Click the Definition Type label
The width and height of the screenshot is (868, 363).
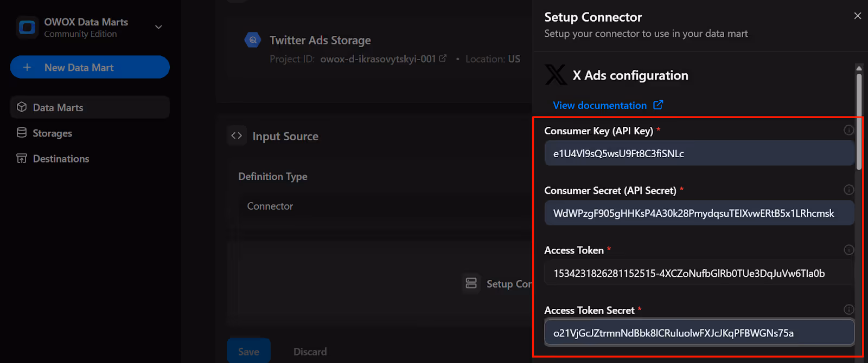273,176
